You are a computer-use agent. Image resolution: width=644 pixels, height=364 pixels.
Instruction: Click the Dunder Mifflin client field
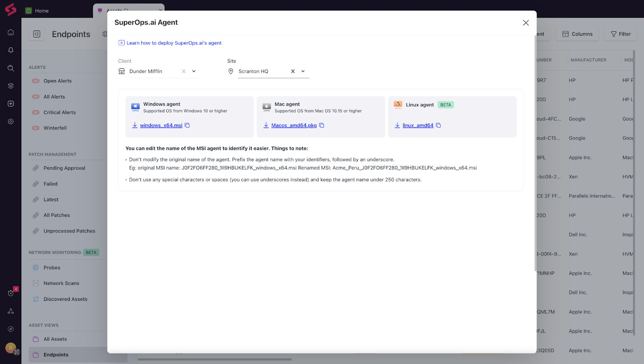pos(159,72)
